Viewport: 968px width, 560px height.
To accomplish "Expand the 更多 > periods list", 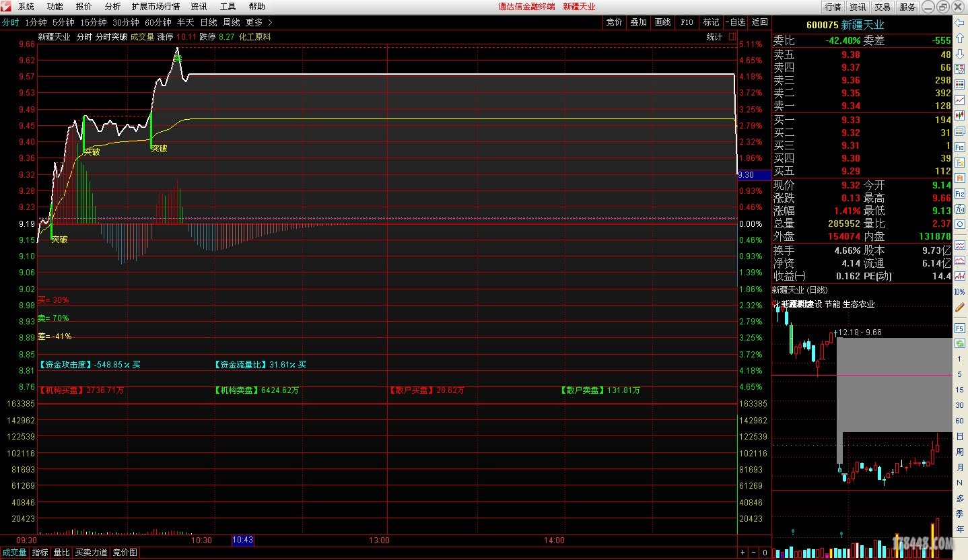I will 259,22.
